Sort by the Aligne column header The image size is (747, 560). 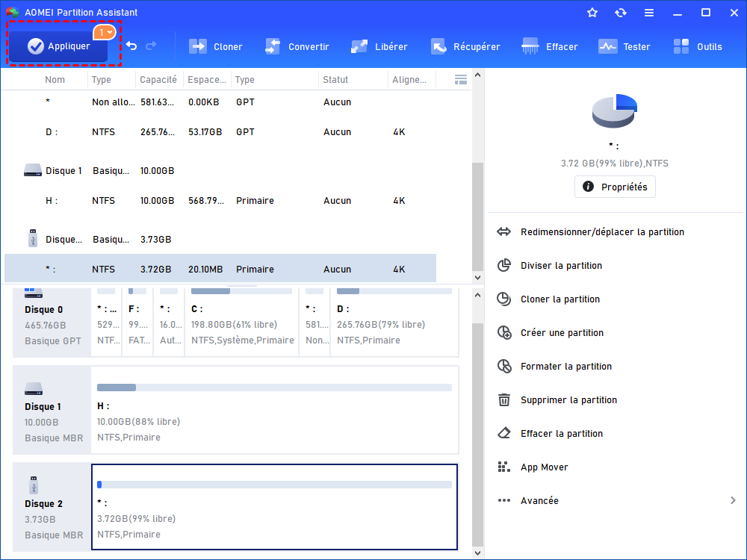click(409, 80)
